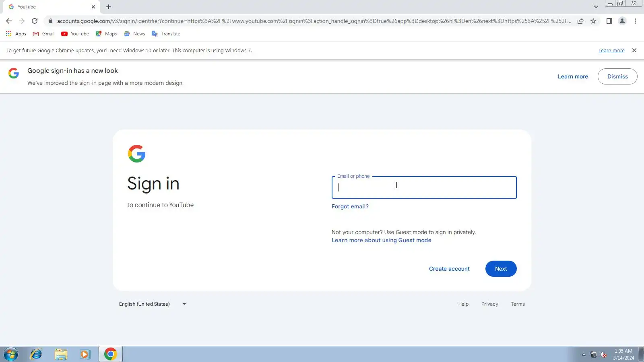The width and height of the screenshot is (644, 362).
Task: Open the Apps bookmark shortcut
Action: [x=16, y=34]
